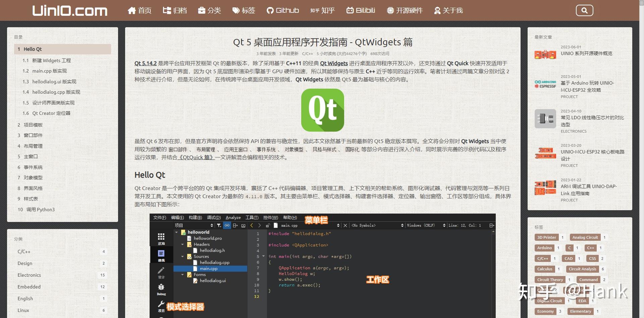Collapse the Headers folder in the project tree
Screen dimensions: 644x318
point(182,245)
